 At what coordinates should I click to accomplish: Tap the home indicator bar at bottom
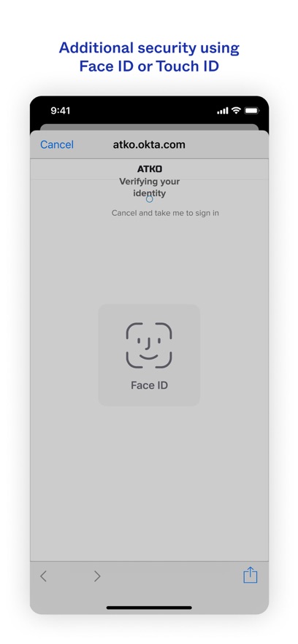(x=149, y=608)
